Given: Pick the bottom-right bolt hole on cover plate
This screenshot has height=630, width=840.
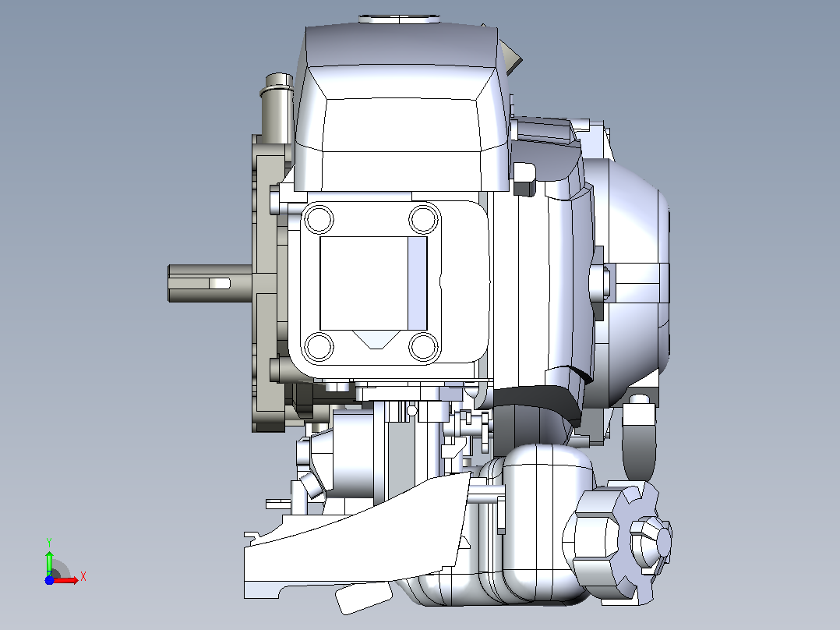Looking at the screenshot, I should pyautogui.click(x=424, y=346).
